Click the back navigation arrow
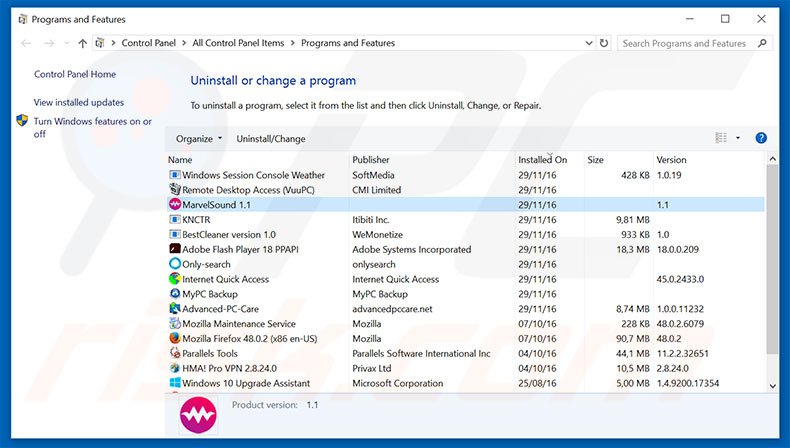The height and width of the screenshot is (448, 790). coord(26,43)
